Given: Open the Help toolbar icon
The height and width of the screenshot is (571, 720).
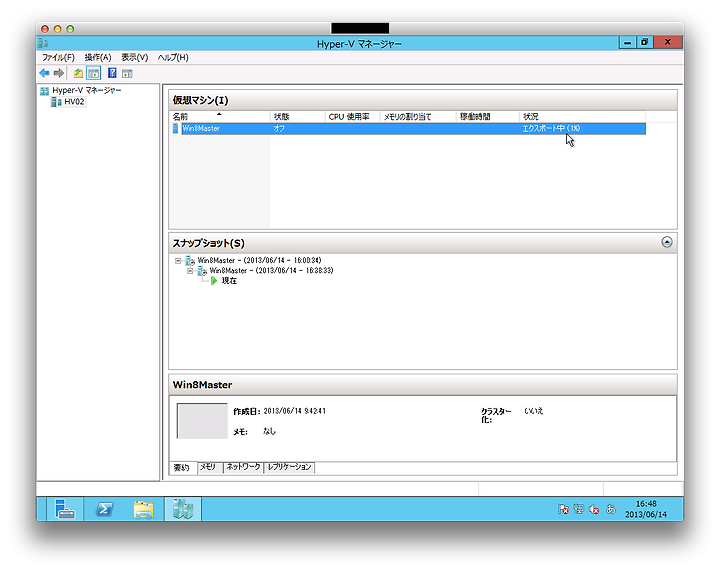Looking at the screenshot, I should (112, 73).
